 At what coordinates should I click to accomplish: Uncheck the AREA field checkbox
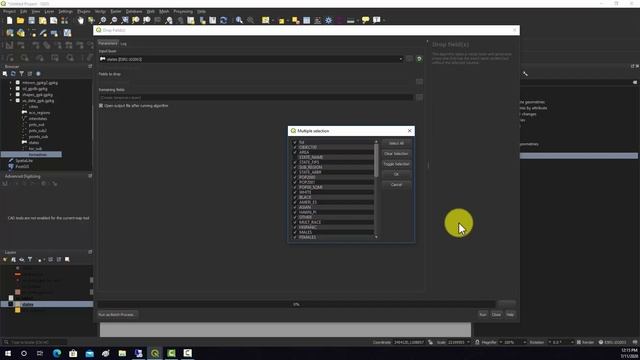pyautogui.click(x=295, y=152)
